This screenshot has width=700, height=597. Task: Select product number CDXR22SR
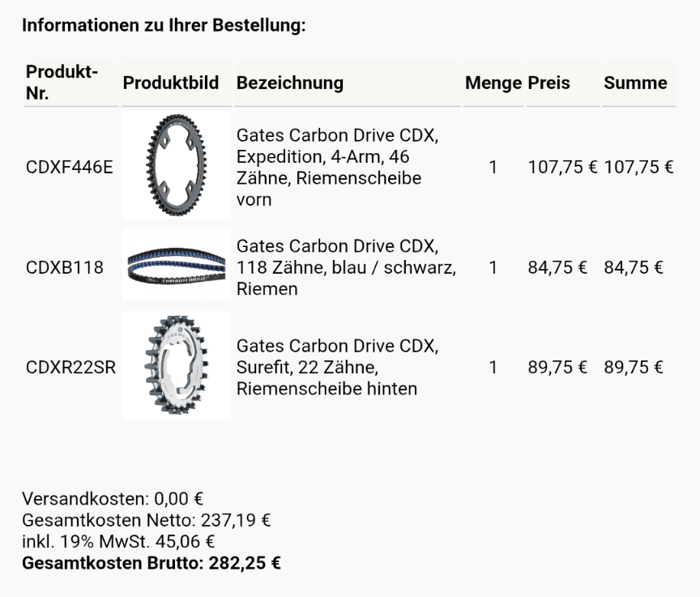pyautogui.click(x=71, y=368)
